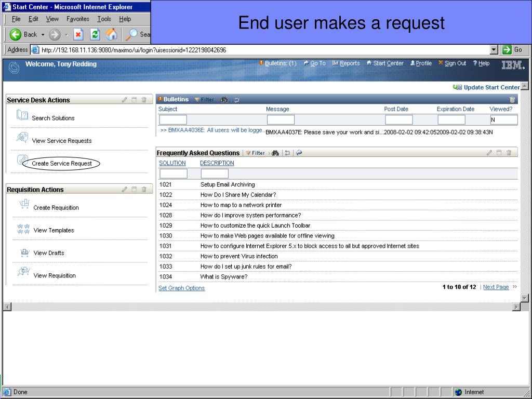
Task: Sort FAQ by DESCRIPTION column header
Action: (217, 163)
